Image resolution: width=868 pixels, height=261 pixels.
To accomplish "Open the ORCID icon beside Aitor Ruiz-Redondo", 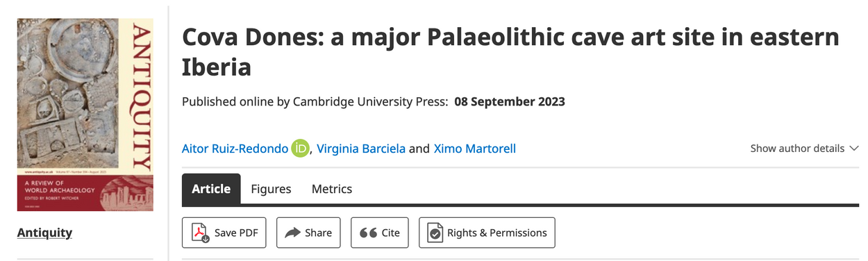I will (300, 149).
